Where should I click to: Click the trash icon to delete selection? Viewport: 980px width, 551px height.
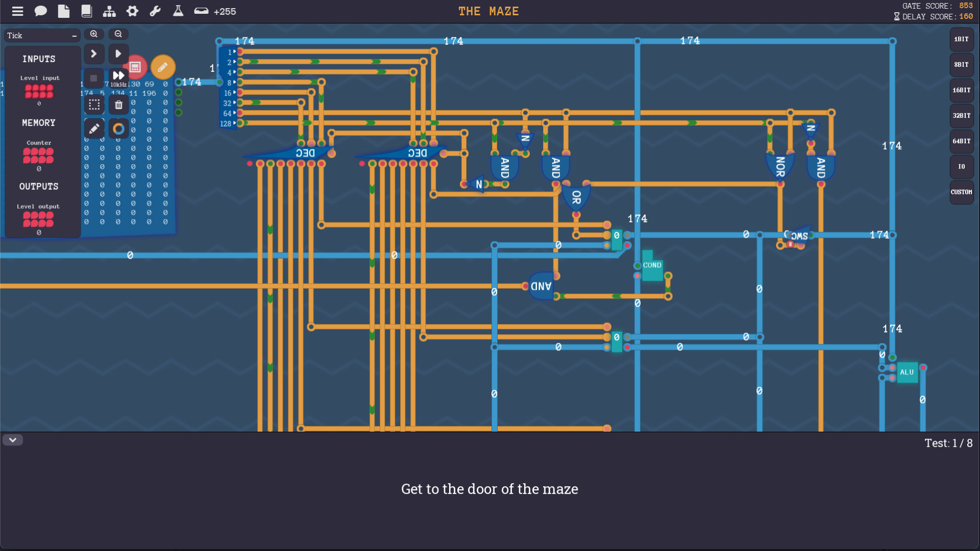[118, 105]
